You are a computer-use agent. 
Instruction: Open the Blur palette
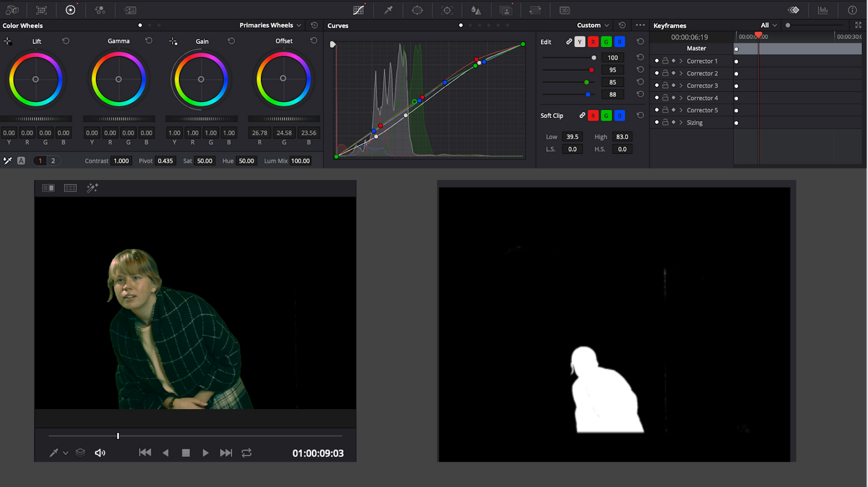[x=476, y=10]
